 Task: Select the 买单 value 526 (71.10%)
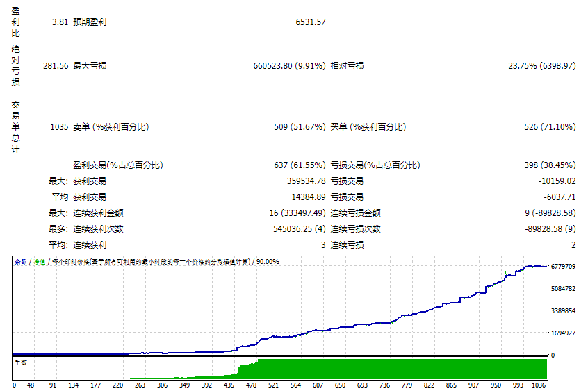550,127
